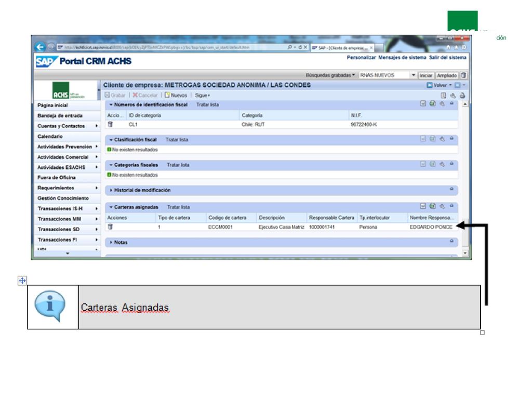Expand Cuentas y Contactos submenu
This screenshot has width=532, height=399.
[x=96, y=126]
